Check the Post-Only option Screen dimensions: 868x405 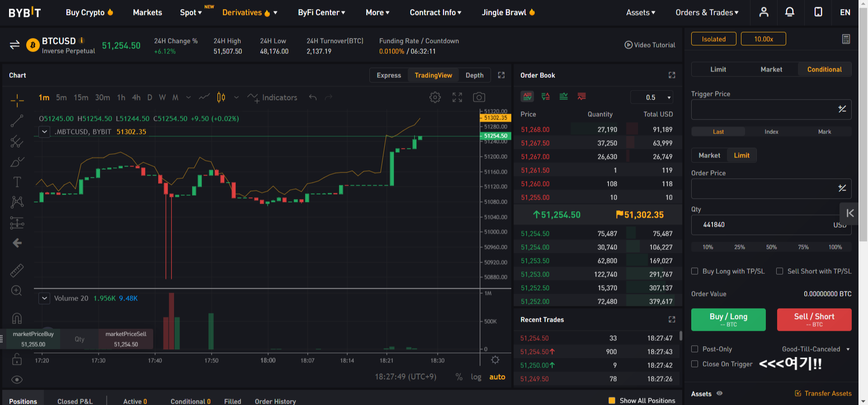695,349
